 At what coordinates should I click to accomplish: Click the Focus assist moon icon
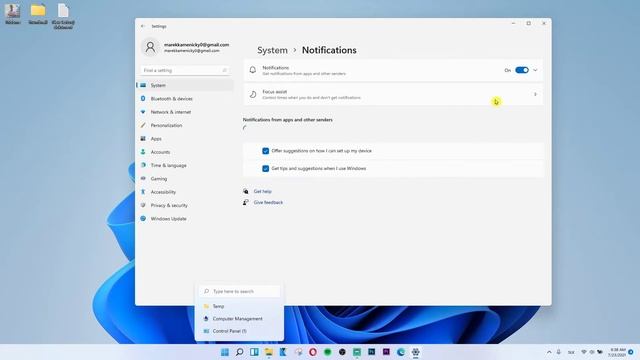[253, 94]
